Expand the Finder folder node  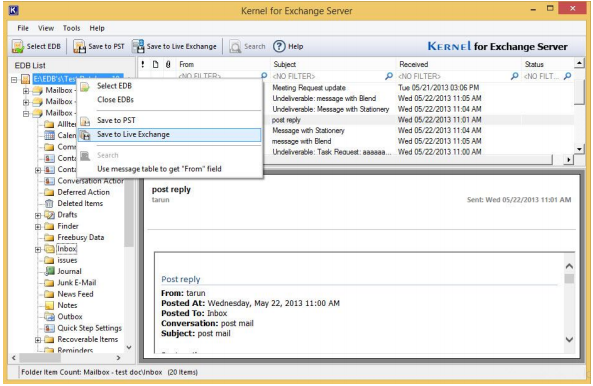pyautogui.click(x=38, y=227)
